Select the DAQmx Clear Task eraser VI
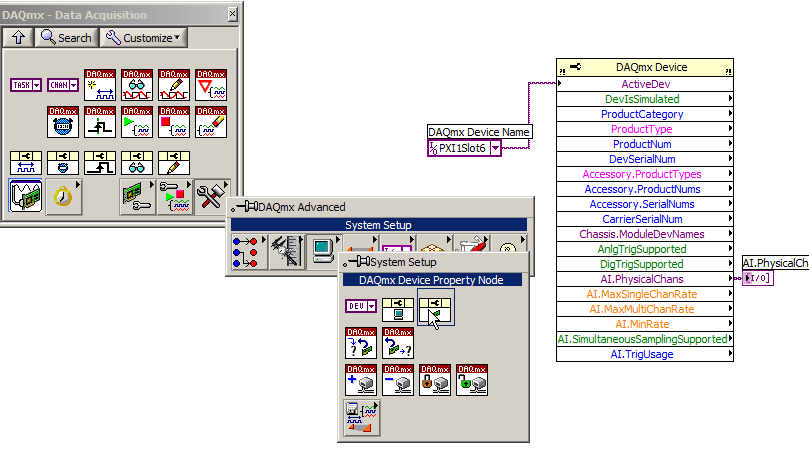Image resolution: width=809 pixels, height=466 pixels. click(211, 122)
